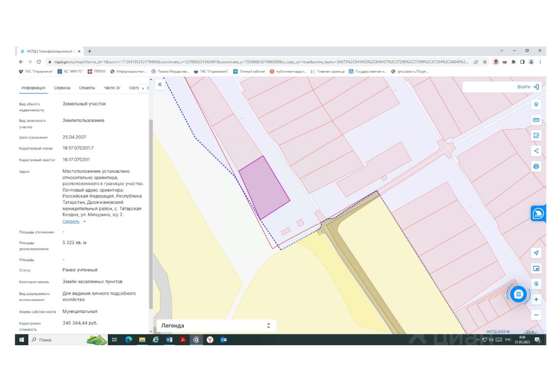Click the 5 222 кв. м area value
The width and height of the screenshot is (555, 392).
coord(75,243)
